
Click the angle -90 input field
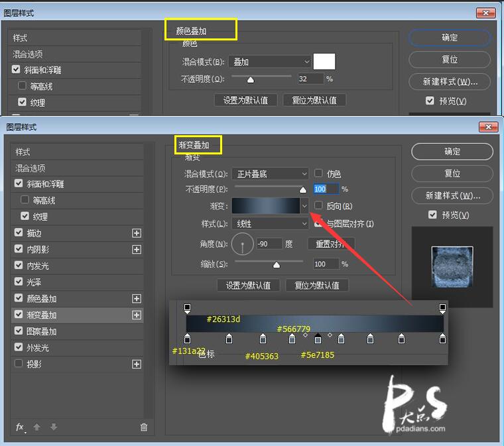[269, 244]
